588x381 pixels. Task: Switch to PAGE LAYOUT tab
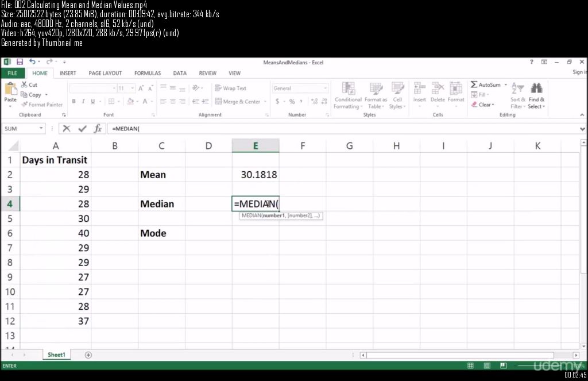click(105, 73)
